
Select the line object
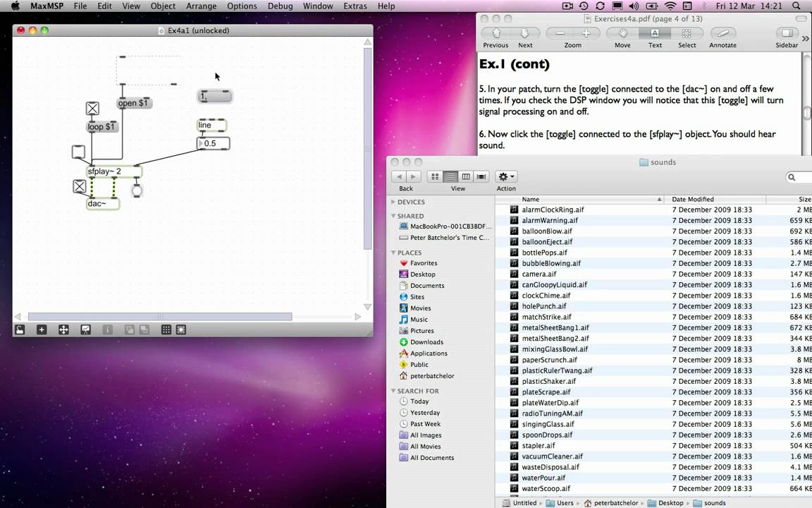click(211, 125)
